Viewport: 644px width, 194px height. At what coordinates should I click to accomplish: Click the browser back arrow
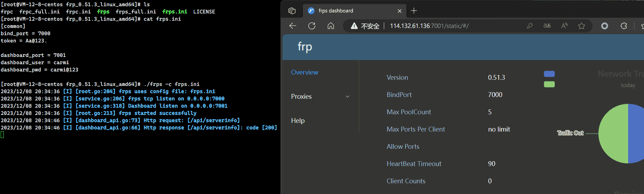tap(293, 26)
